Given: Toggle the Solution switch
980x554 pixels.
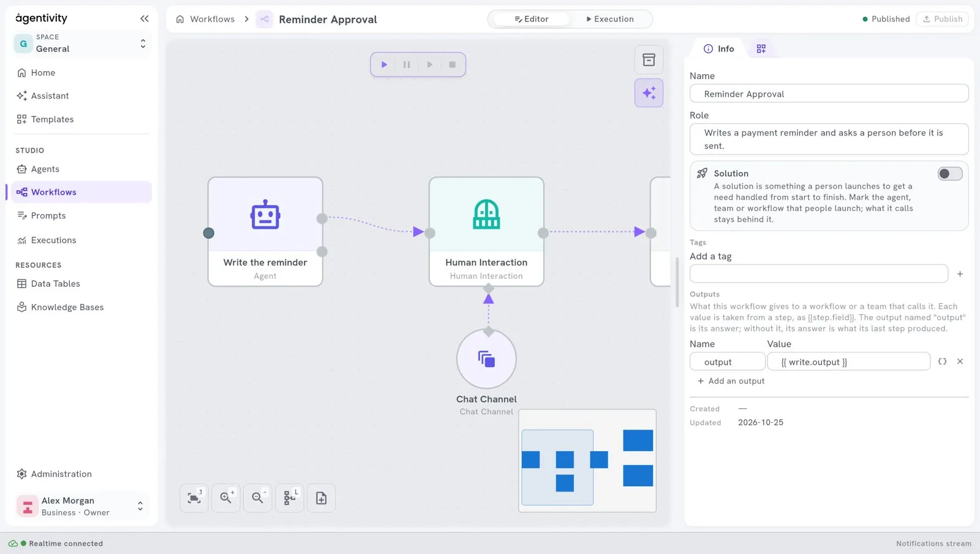Looking at the screenshot, I should coord(949,174).
